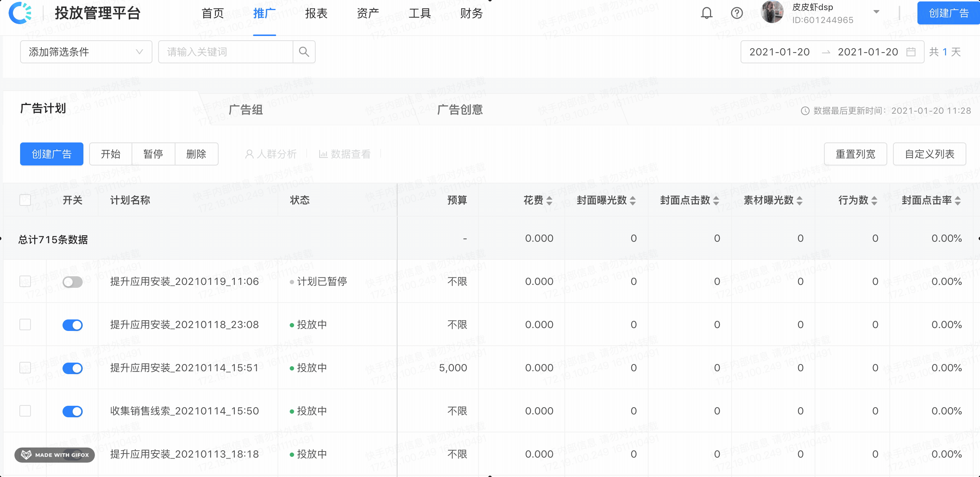This screenshot has height=477, width=980.
Task: Expand the 皮皮虾dsp account menu
Action: point(876,13)
